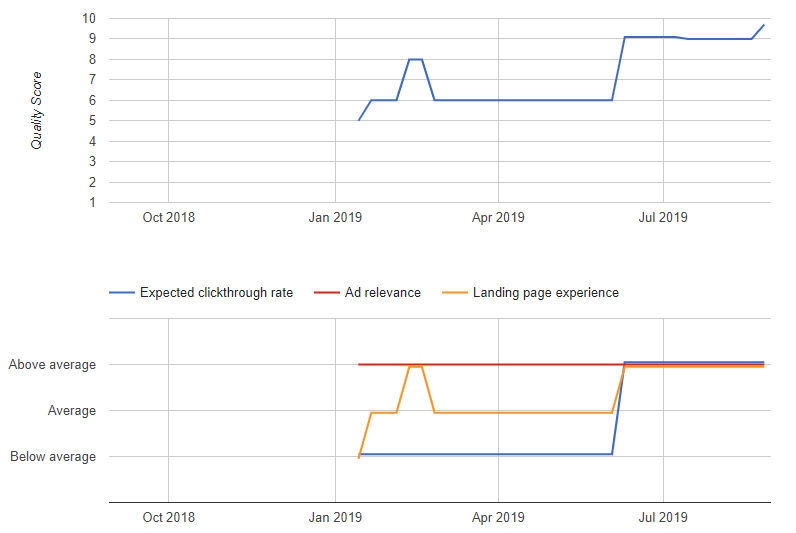This screenshot has height=533, width=796.
Task: Click Jul 2019 label on top chart
Action: pos(662,217)
